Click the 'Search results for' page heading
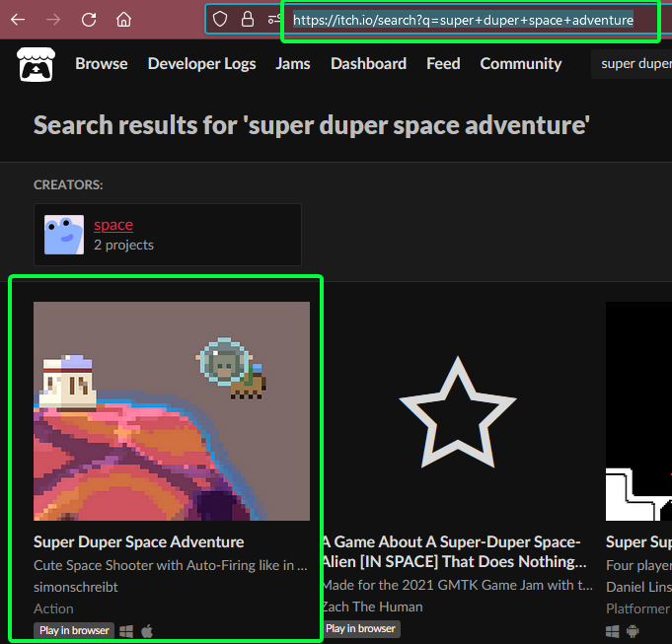672x644 pixels. coord(312,125)
